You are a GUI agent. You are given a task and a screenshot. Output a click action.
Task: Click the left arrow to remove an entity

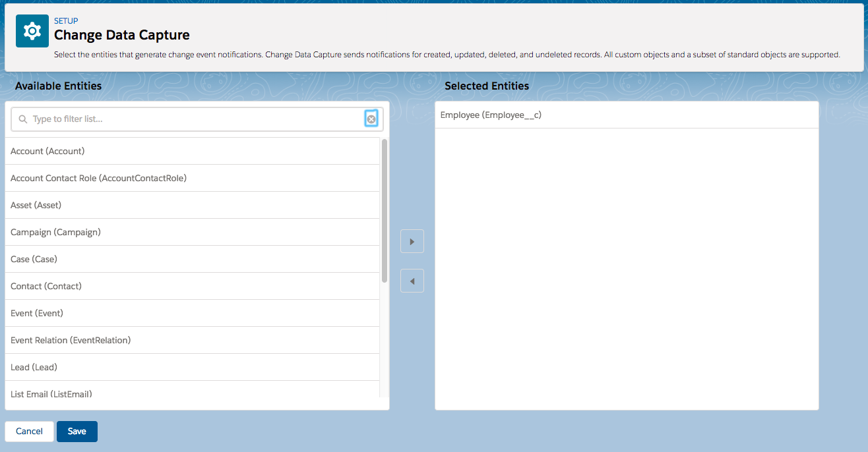[x=412, y=281]
